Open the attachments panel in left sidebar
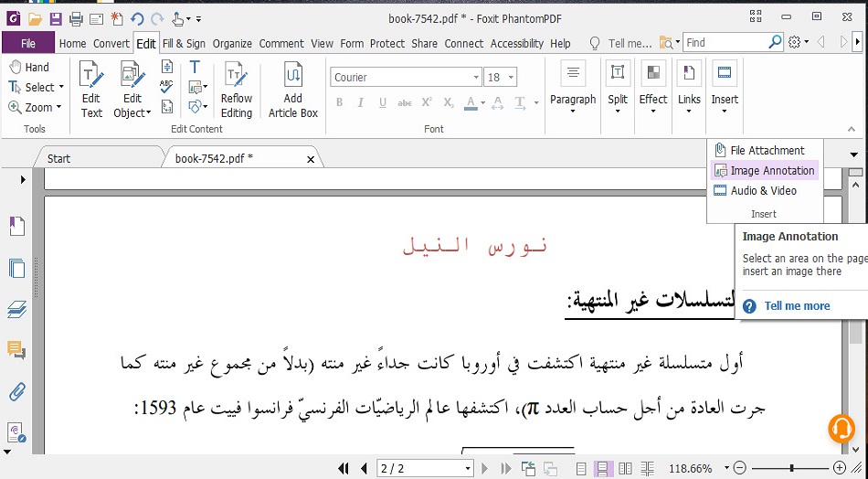This screenshot has height=479, width=868. click(x=16, y=392)
